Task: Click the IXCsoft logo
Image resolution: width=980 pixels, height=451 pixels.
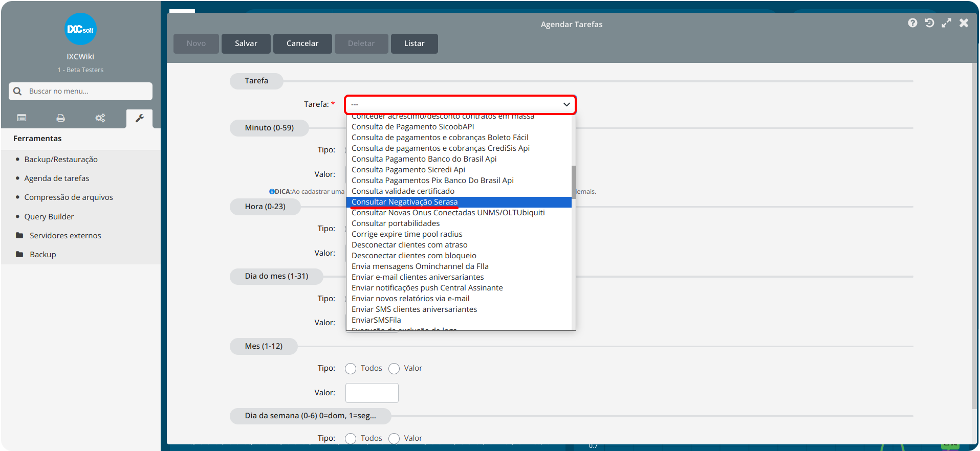Action: coord(80,29)
